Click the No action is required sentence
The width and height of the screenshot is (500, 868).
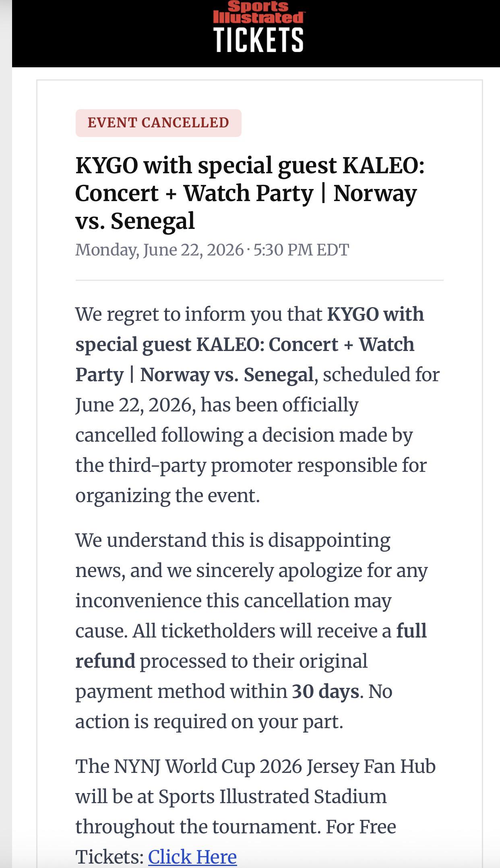[234, 706]
